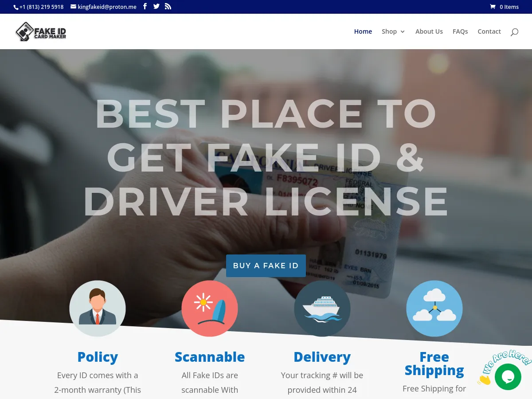
Task: Open the Shop navigation chevron
Action: coord(403,32)
